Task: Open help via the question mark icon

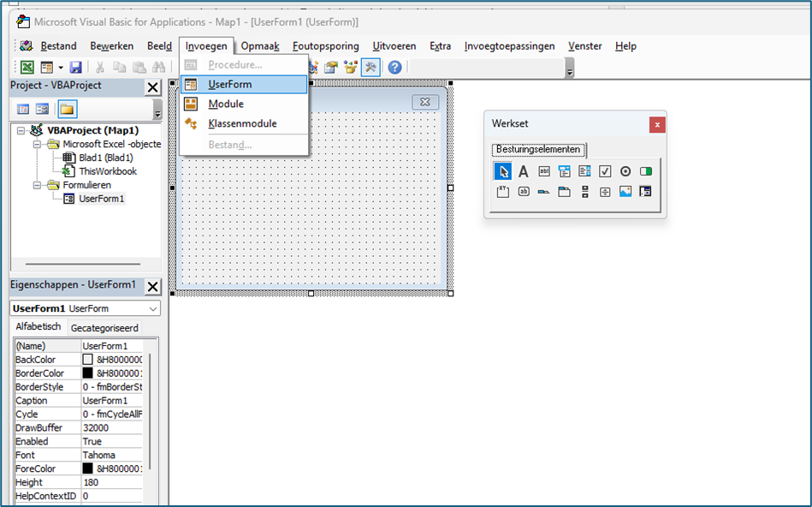Action: point(394,68)
